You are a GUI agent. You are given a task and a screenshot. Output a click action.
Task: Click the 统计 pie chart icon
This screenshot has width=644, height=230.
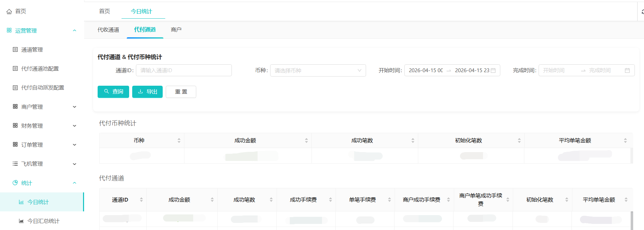click(x=15, y=183)
